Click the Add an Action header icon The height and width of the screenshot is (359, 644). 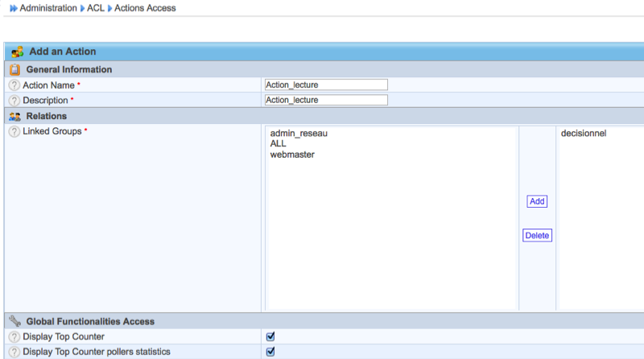[17, 52]
